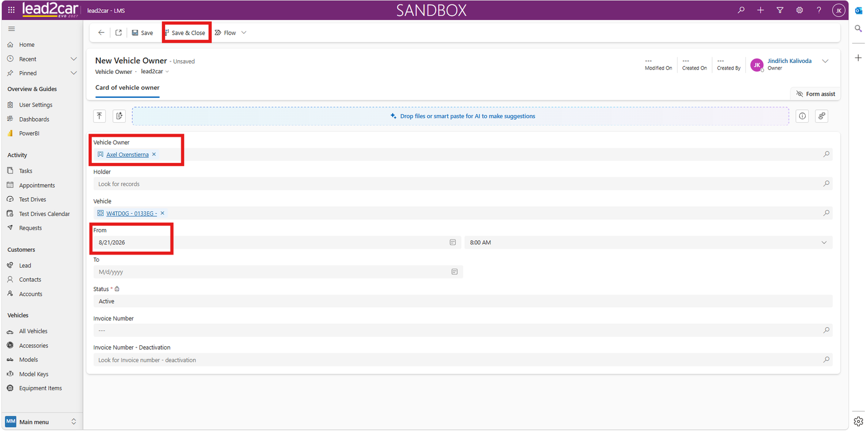Open Dashboards in the sidebar
Image resolution: width=868 pixels, height=431 pixels.
pos(34,119)
